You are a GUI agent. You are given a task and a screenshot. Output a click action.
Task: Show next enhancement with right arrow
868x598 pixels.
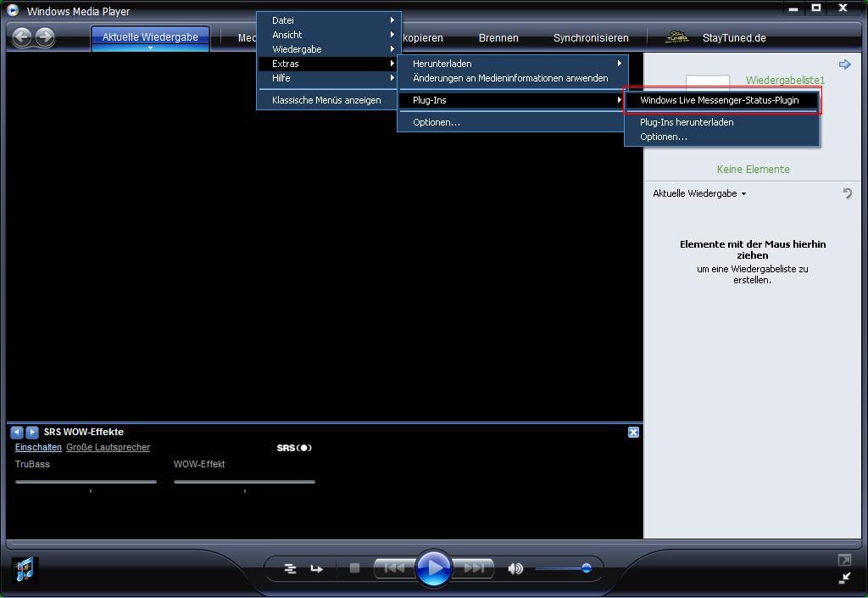32,432
